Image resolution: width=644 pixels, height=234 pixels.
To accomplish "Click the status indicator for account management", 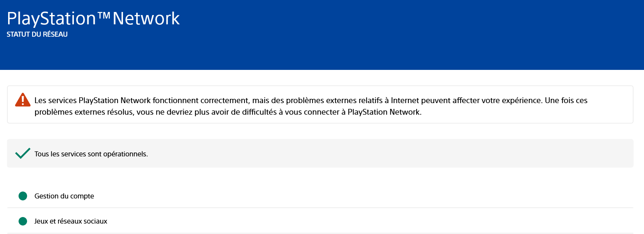I will 22,196.
